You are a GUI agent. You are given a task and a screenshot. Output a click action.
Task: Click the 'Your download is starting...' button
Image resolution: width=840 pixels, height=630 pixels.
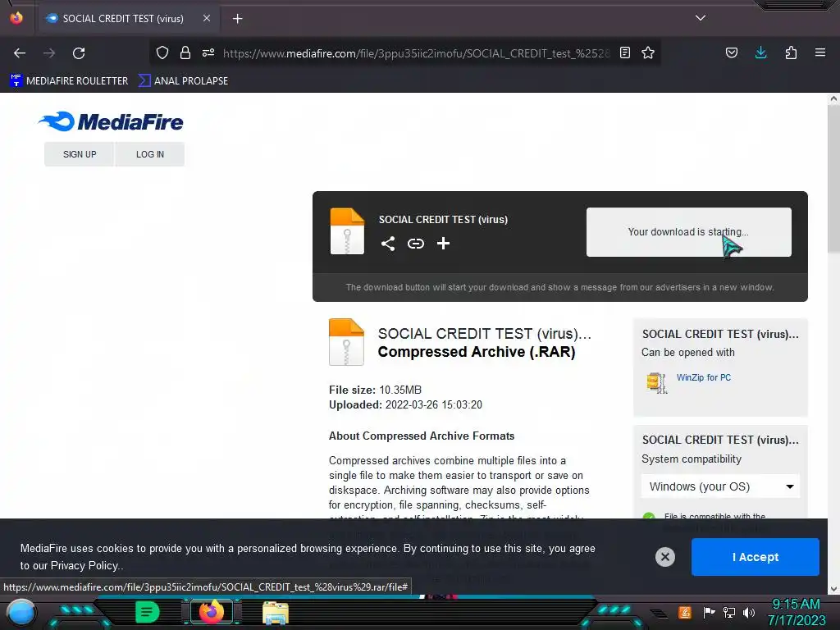(688, 232)
